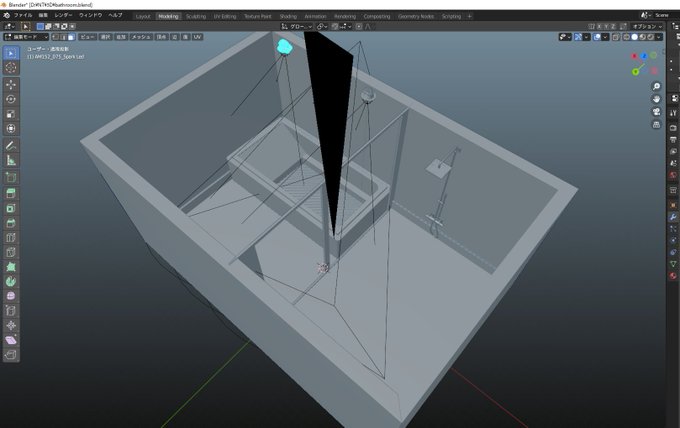680x428 pixels.
Task: Toggle the camera view icon
Action: pos(657,112)
